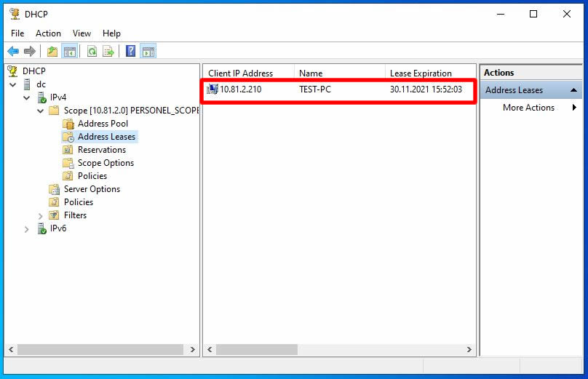This screenshot has height=379, width=588.
Task: Select the Address Leases tree item
Action: [106, 137]
